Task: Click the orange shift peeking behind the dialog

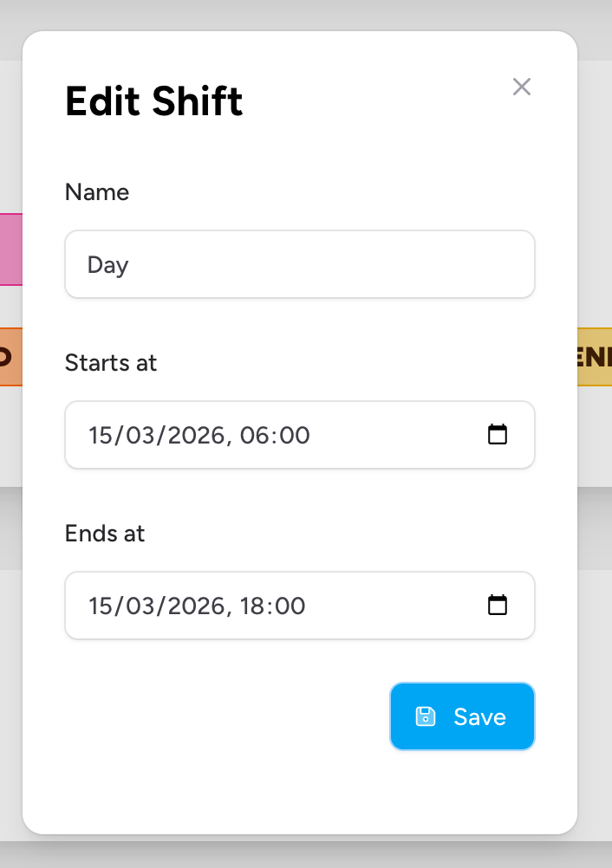Action: (10, 356)
